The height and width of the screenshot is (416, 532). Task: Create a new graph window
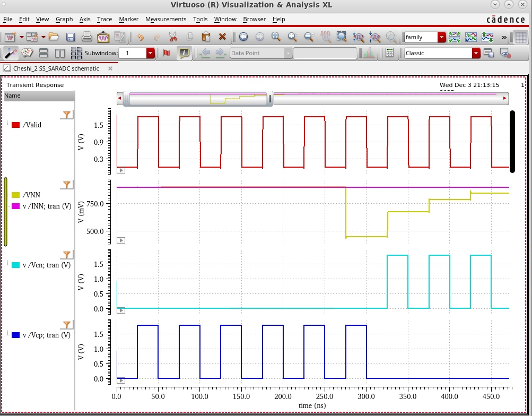pyautogui.click(x=11, y=37)
